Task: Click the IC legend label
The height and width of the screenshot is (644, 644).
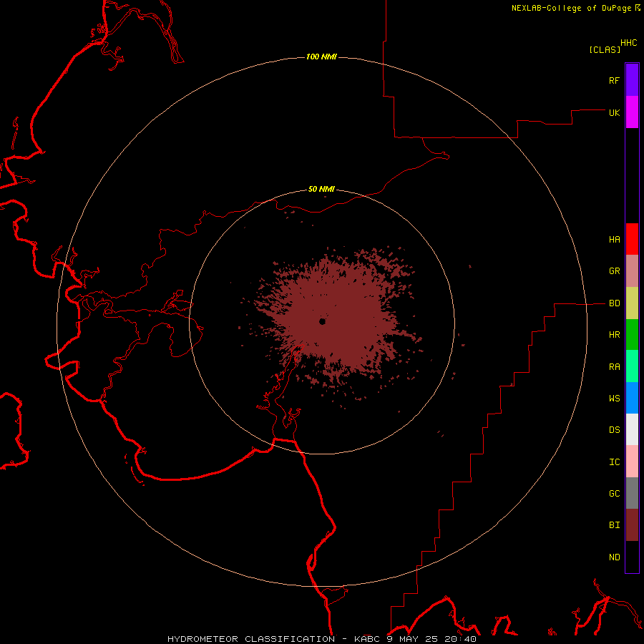Action: [x=614, y=462]
